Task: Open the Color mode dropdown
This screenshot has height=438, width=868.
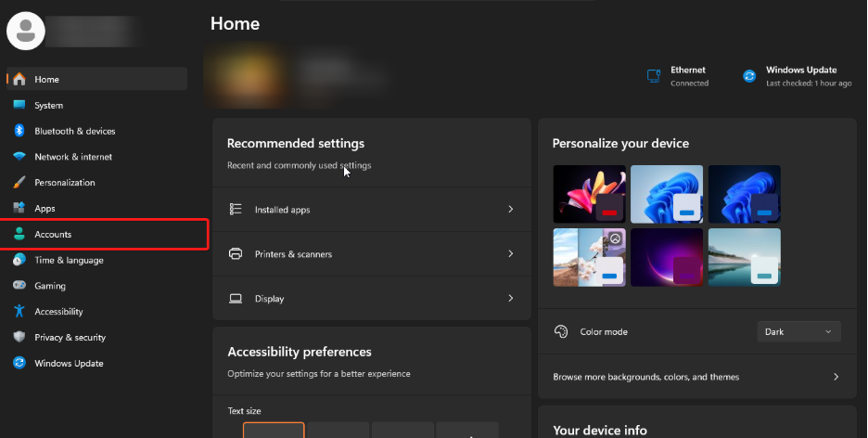Action: pos(798,331)
